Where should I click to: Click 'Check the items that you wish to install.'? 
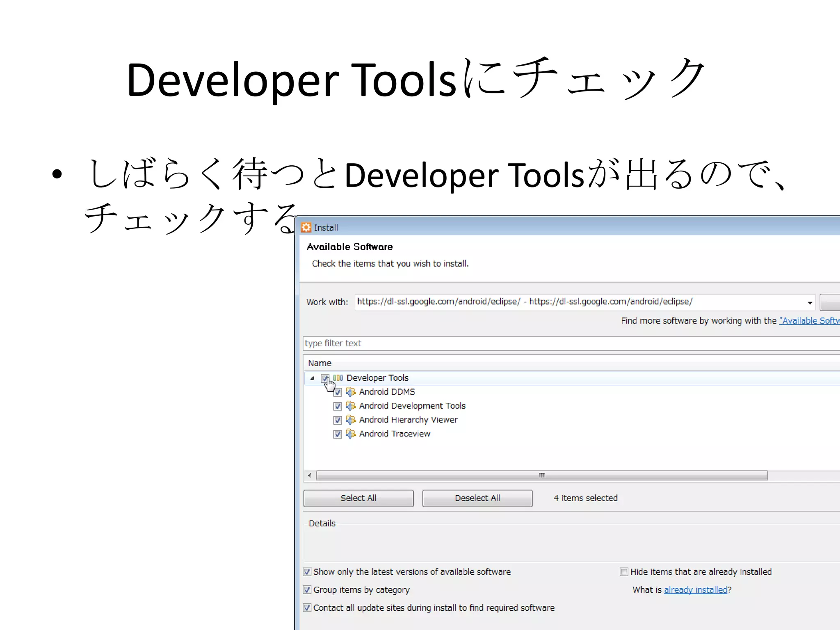coord(390,263)
